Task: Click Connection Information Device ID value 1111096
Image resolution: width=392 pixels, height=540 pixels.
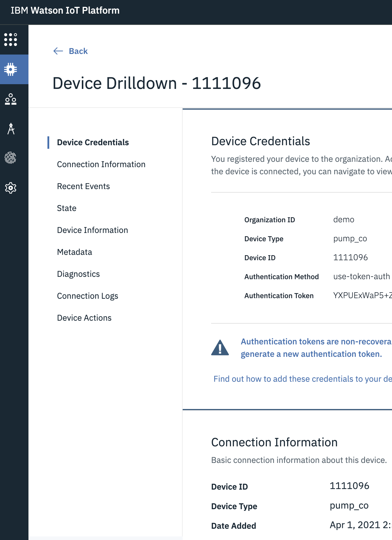Action: (x=349, y=486)
